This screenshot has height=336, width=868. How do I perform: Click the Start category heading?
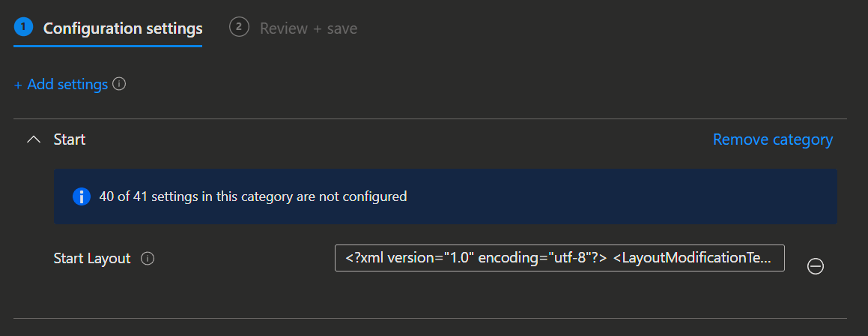(x=70, y=139)
